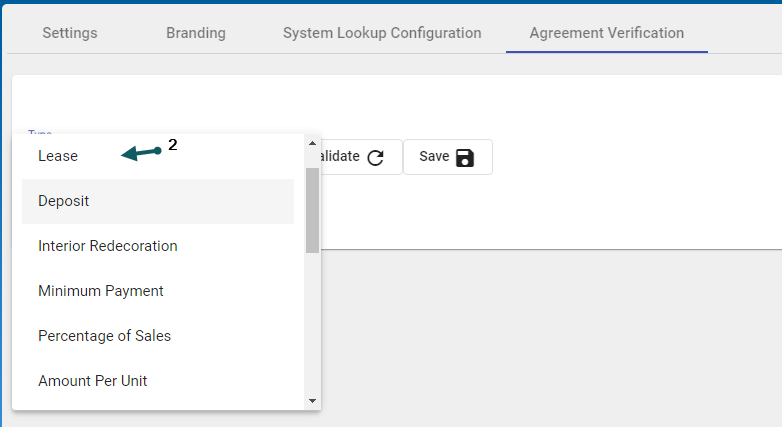Click the refresh icon on the Validate button

(376, 157)
